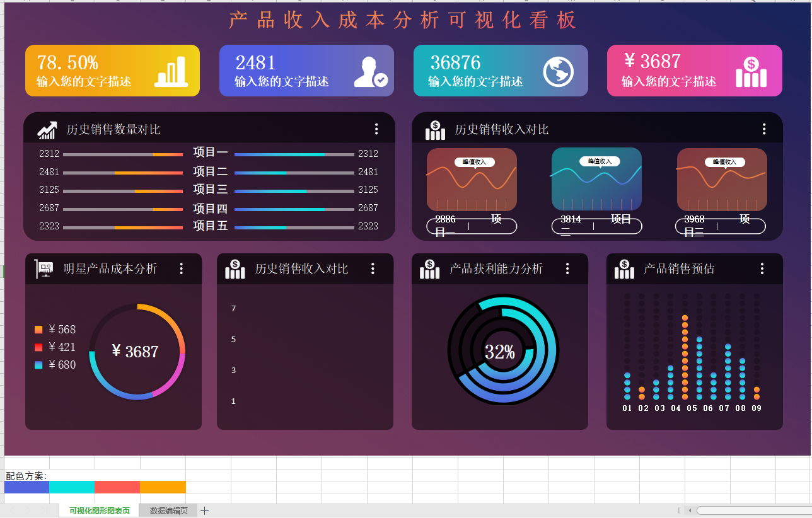Screen dimensions: 812x518
Task: Open the three-dot menu on 产品销售预估 panel
Action: click(x=762, y=268)
